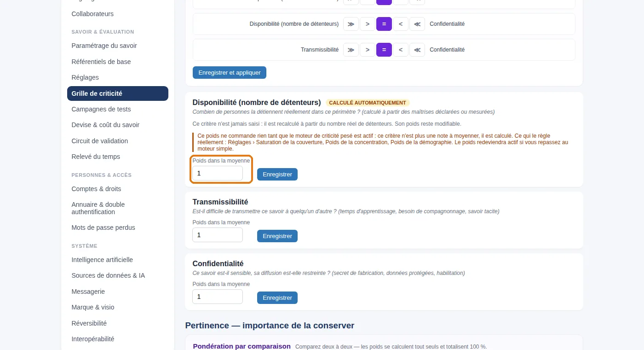
Task: Select < in the Transmissibilité comparison row
Action: (x=401, y=50)
